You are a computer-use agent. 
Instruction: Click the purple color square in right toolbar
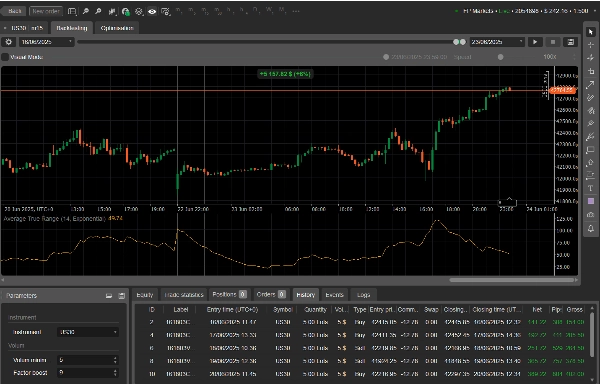pyautogui.click(x=590, y=201)
